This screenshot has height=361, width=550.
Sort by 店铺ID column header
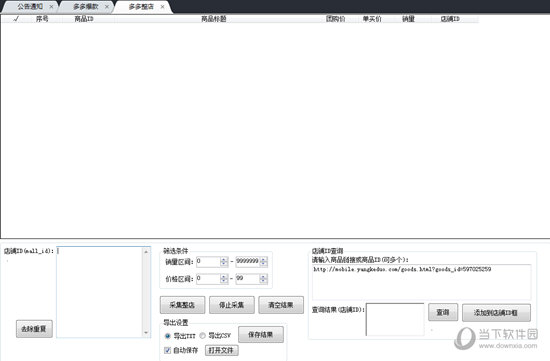pyautogui.click(x=450, y=19)
